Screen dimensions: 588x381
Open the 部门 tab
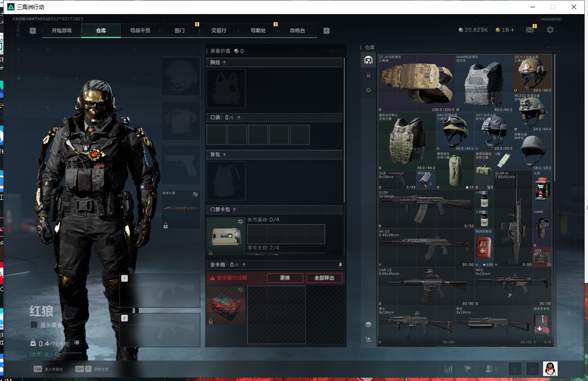click(180, 30)
